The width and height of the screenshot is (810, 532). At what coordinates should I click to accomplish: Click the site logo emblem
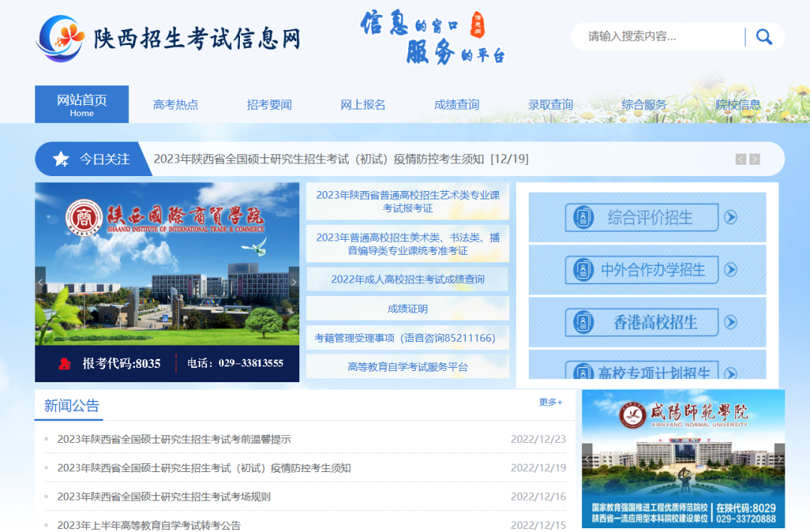click(60, 39)
